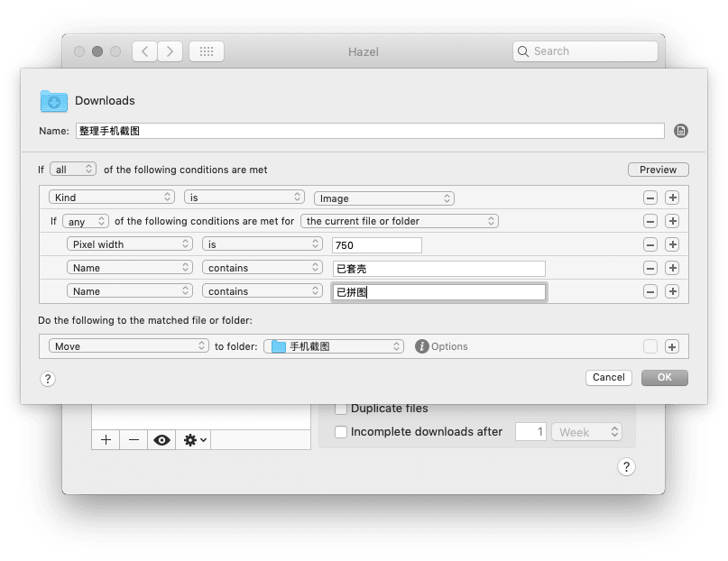Change the 'any' nested condition selector

(x=86, y=221)
